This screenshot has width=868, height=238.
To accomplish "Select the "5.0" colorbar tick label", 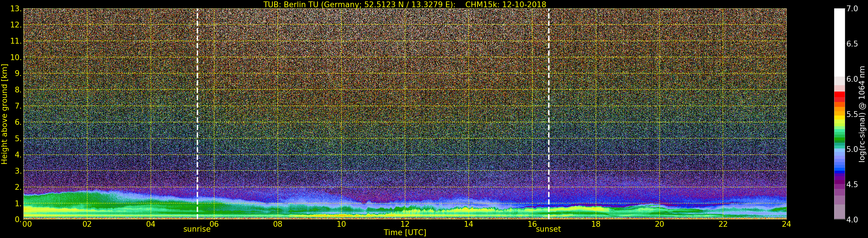I will point(852,149).
